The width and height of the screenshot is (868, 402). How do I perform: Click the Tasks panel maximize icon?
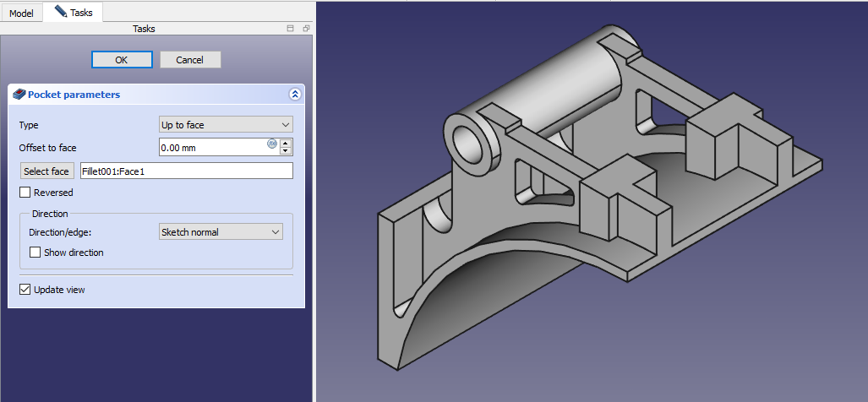291,29
